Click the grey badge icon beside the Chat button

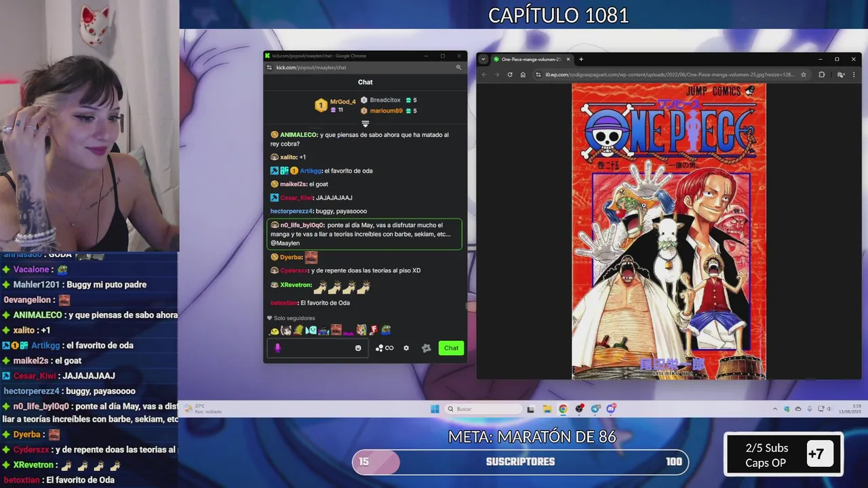click(x=426, y=348)
